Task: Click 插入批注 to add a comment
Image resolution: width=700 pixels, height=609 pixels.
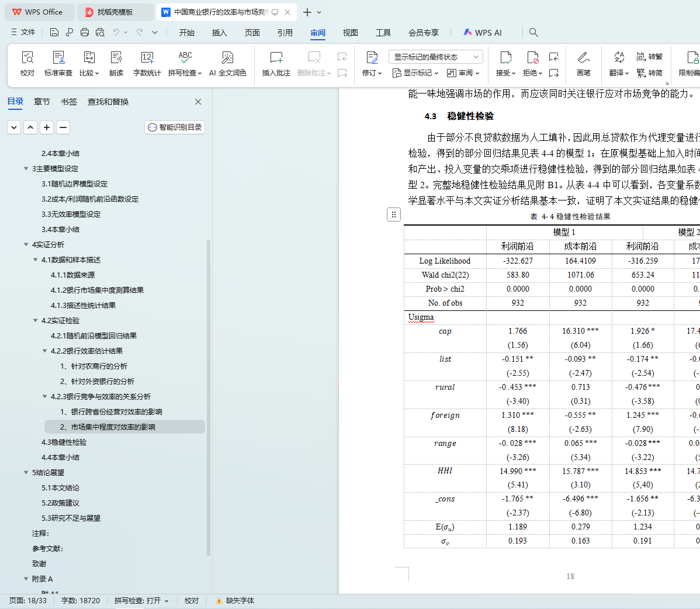Action: click(276, 63)
